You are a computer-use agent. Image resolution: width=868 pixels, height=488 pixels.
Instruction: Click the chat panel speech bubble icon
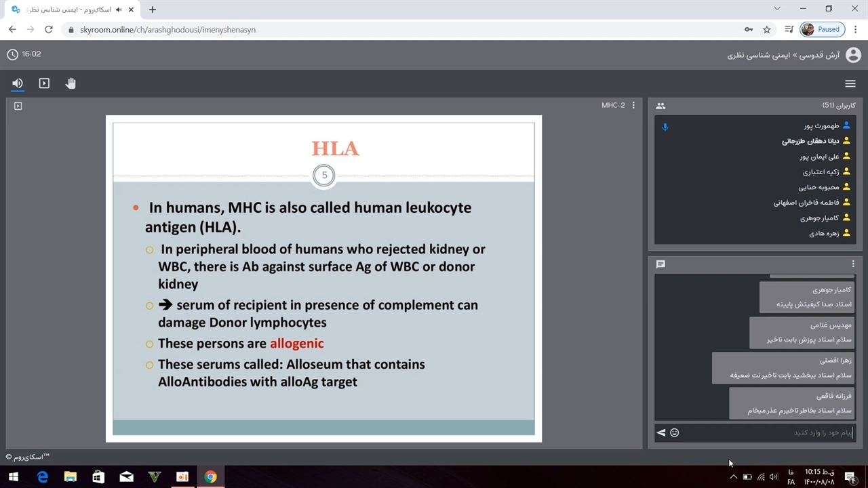660,264
